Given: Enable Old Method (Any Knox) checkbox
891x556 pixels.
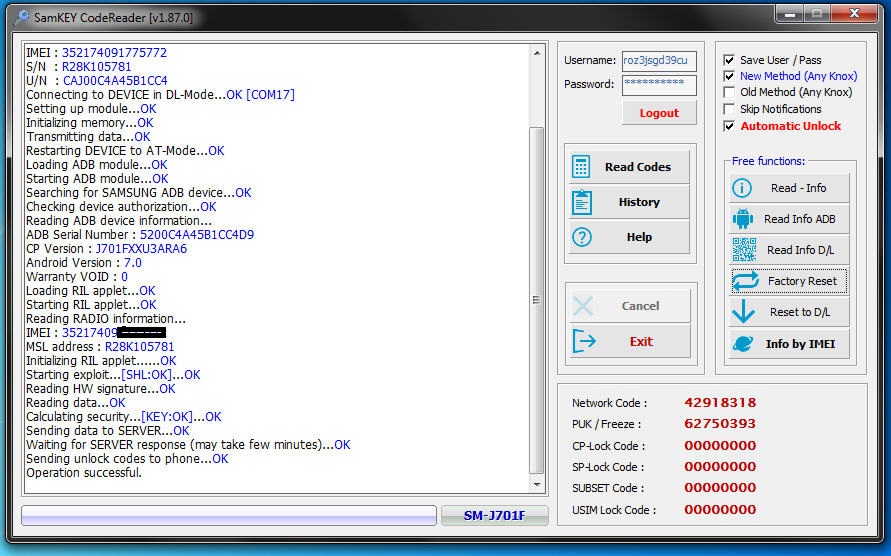Looking at the screenshot, I should (729, 92).
